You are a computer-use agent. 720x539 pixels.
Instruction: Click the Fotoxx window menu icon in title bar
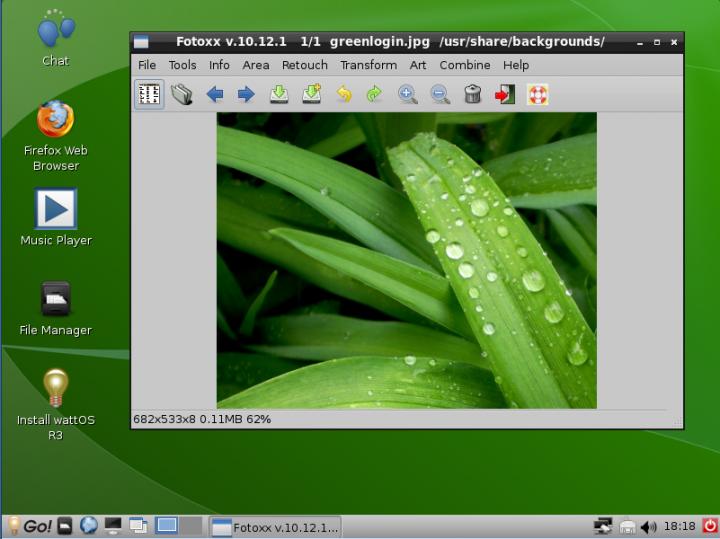point(141,42)
